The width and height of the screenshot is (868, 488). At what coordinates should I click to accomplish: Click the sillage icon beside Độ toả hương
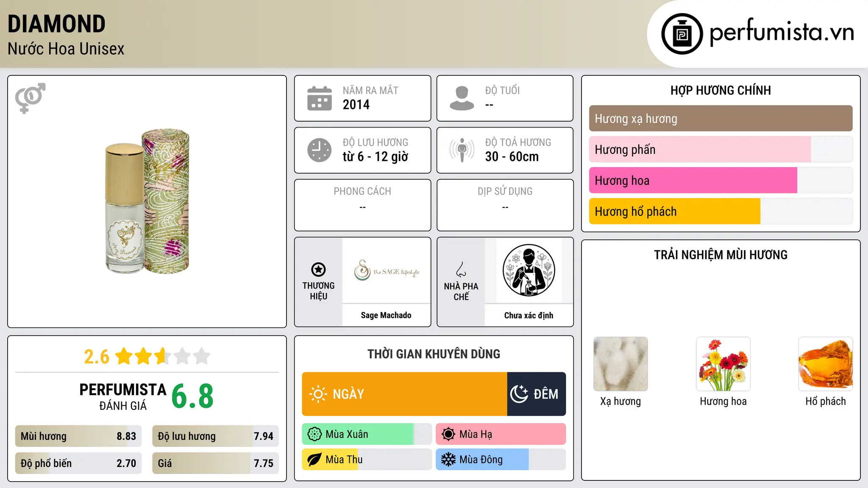pos(462,150)
